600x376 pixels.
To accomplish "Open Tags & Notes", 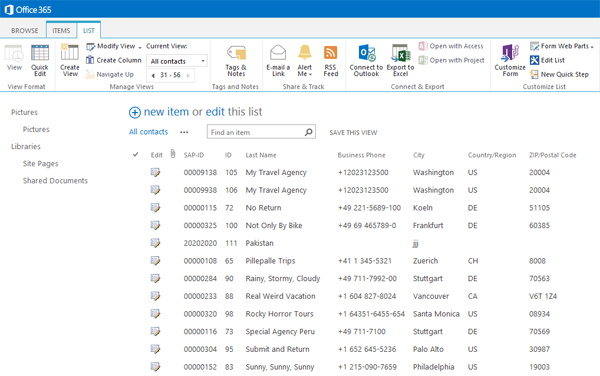I will tap(236, 60).
